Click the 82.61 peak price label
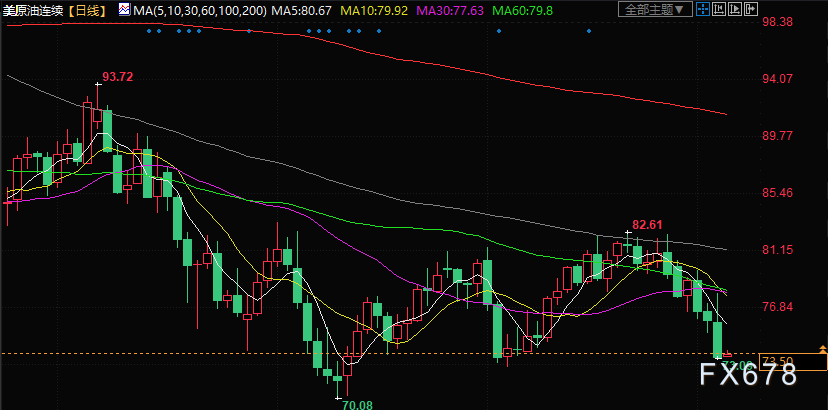This screenshot has height=410, width=828. coord(647,225)
